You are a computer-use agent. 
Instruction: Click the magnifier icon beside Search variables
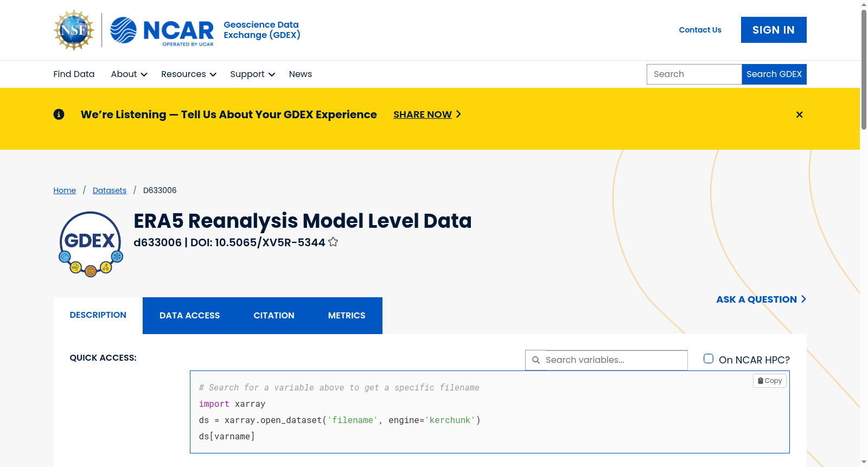click(x=536, y=360)
